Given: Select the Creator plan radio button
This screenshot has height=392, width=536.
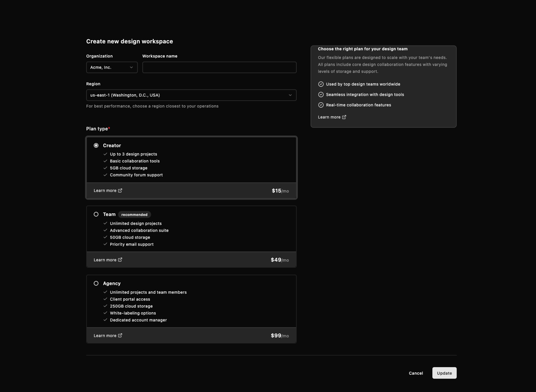Looking at the screenshot, I should tap(96, 145).
